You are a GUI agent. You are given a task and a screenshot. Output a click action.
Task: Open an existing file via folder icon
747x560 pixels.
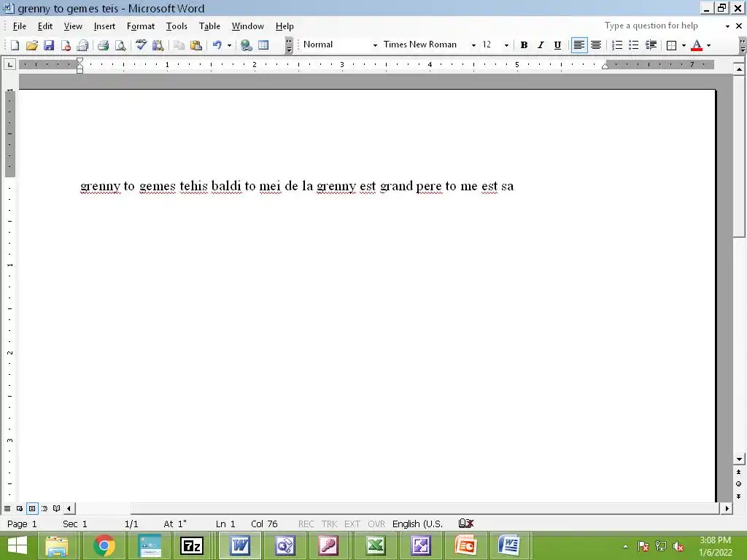tap(32, 45)
